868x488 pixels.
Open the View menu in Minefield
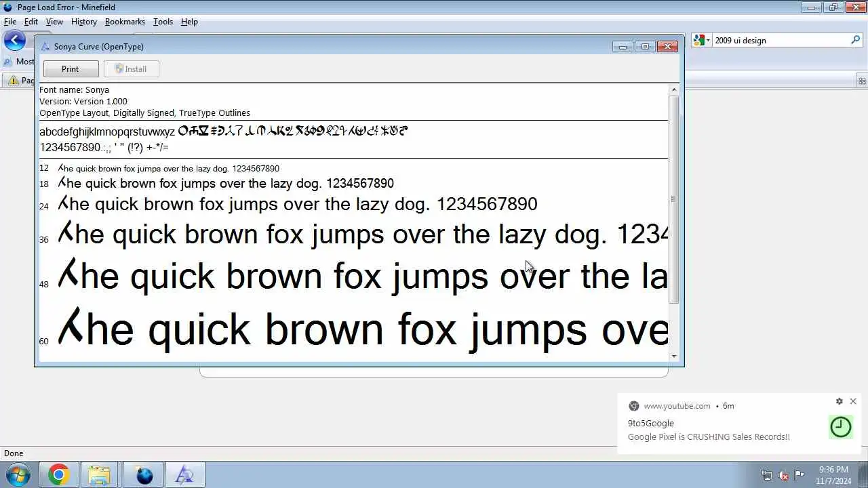click(x=54, y=22)
